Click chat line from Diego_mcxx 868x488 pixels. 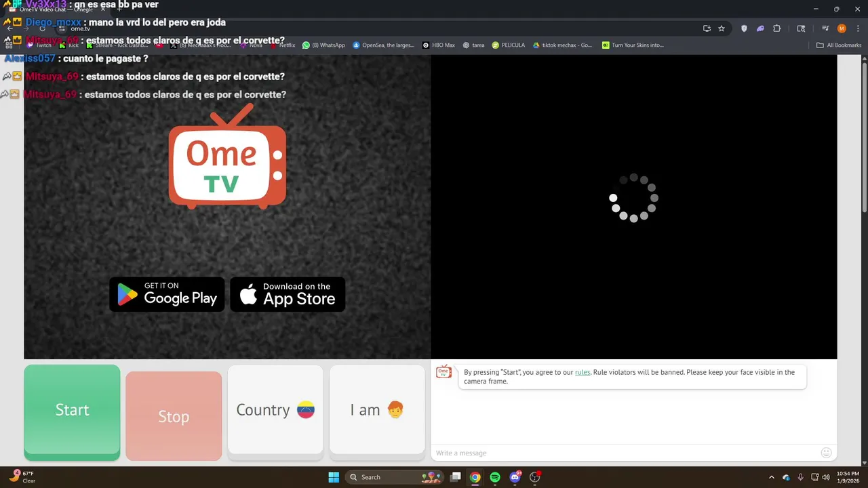pos(115,22)
